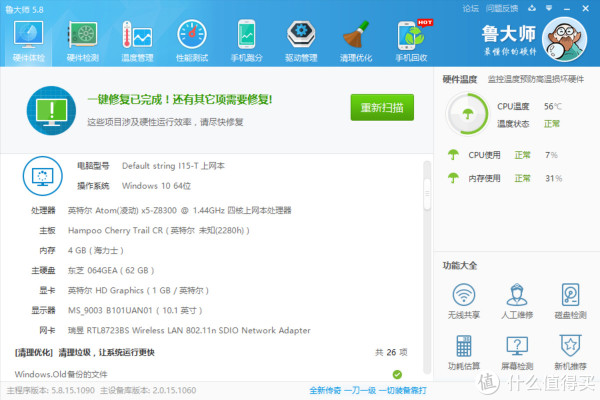
Task: Click the bottom promotional link 全新传奇
Action: [x=368, y=390]
